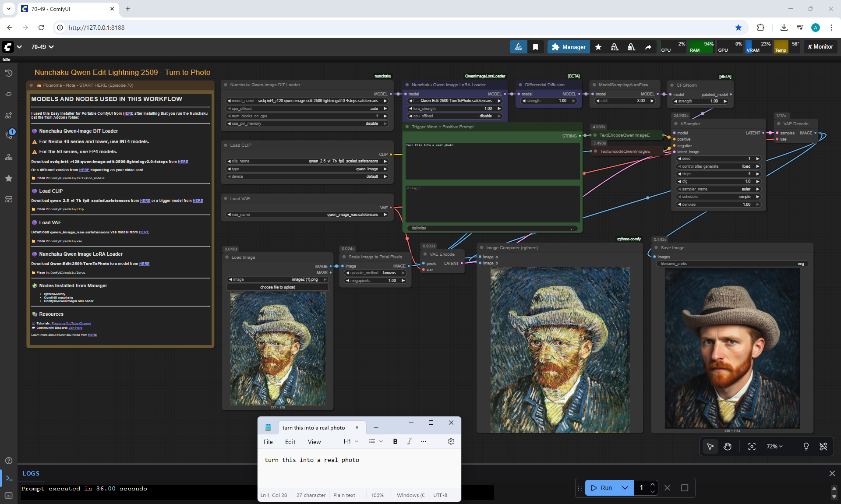Expand the 70-49 workflow name dropdown
The image size is (841, 504).
click(42, 47)
